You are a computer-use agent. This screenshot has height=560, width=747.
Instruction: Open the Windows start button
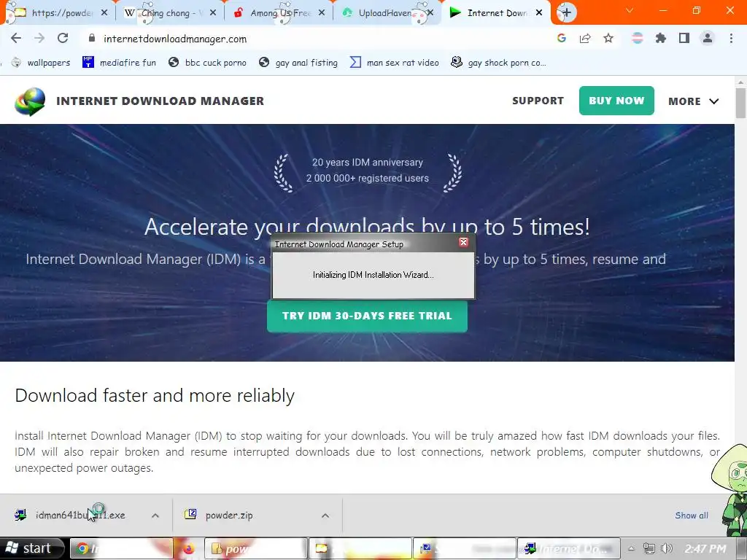(31, 548)
